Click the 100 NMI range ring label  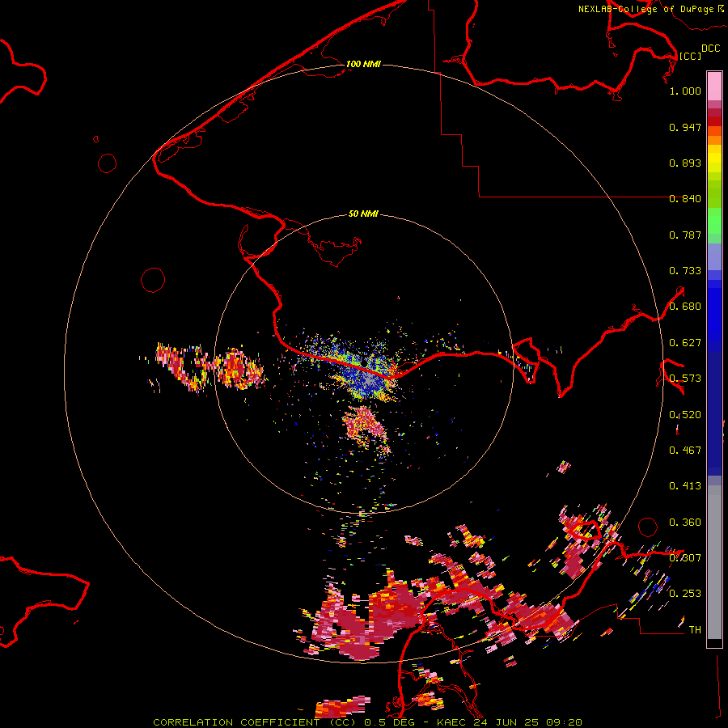[x=363, y=64]
